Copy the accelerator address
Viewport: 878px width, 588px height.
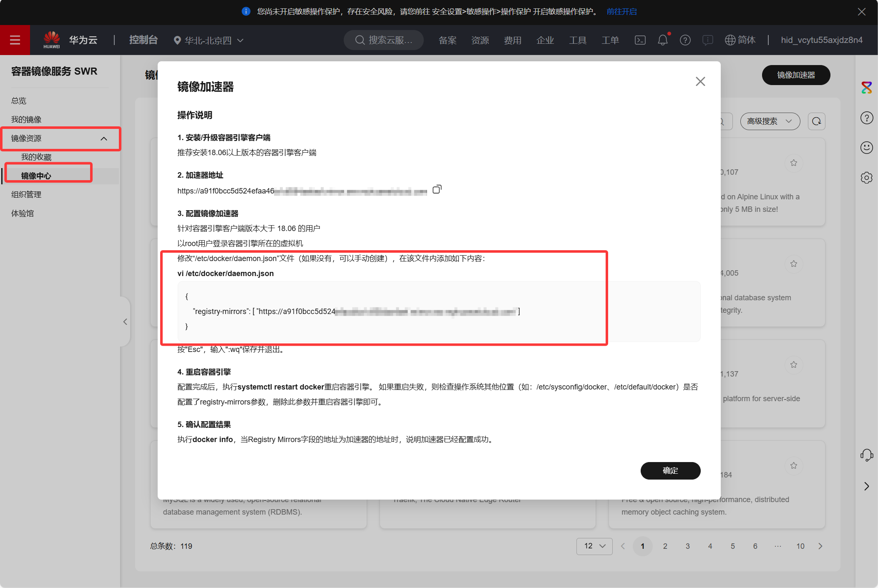(437, 190)
